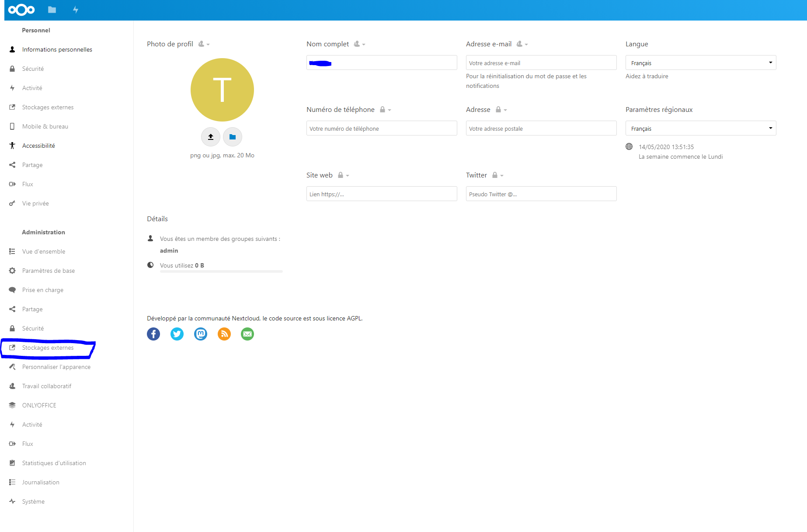Click the Site web link field
Image resolution: width=807 pixels, height=532 pixels.
pyautogui.click(x=382, y=194)
